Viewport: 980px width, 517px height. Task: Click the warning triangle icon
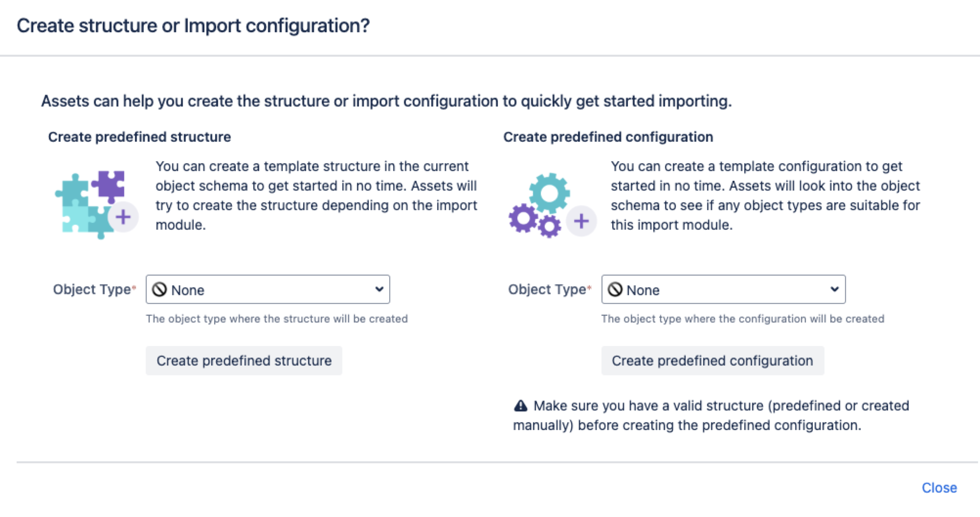(x=521, y=406)
